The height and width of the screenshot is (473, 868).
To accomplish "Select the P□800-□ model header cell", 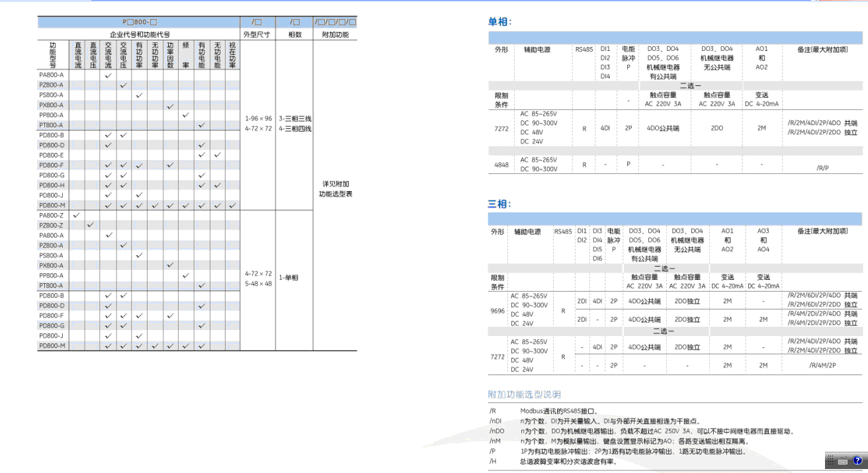I will (139, 22).
